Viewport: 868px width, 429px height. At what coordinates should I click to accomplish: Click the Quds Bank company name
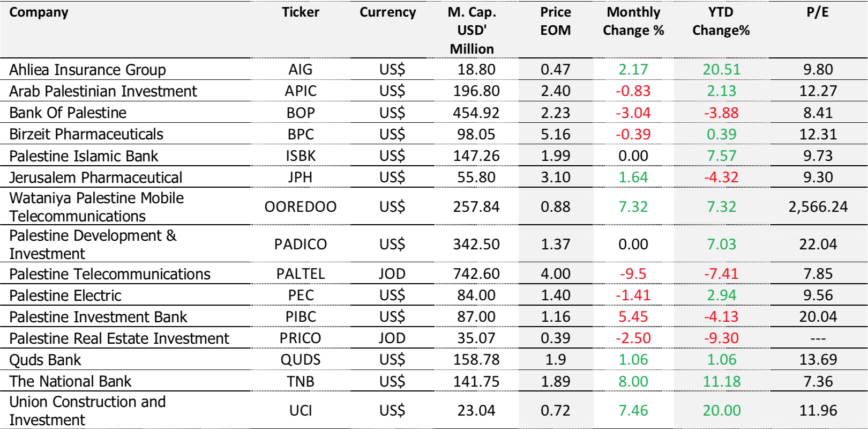click(46, 360)
